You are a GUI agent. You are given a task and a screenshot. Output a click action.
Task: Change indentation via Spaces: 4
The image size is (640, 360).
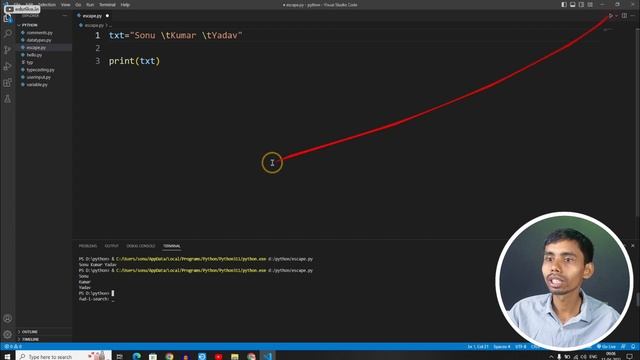point(502,347)
